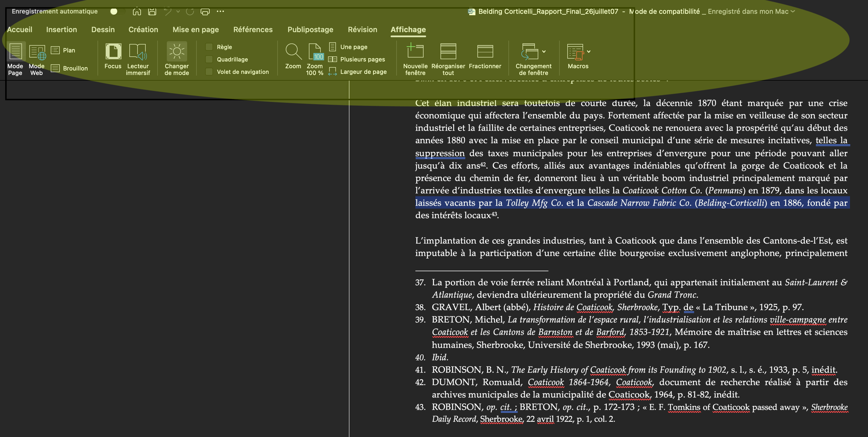Image resolution: width=868 pixels, height=437 pixels.
Task: Switch to Mode Web view
Action: coord(37,59)
